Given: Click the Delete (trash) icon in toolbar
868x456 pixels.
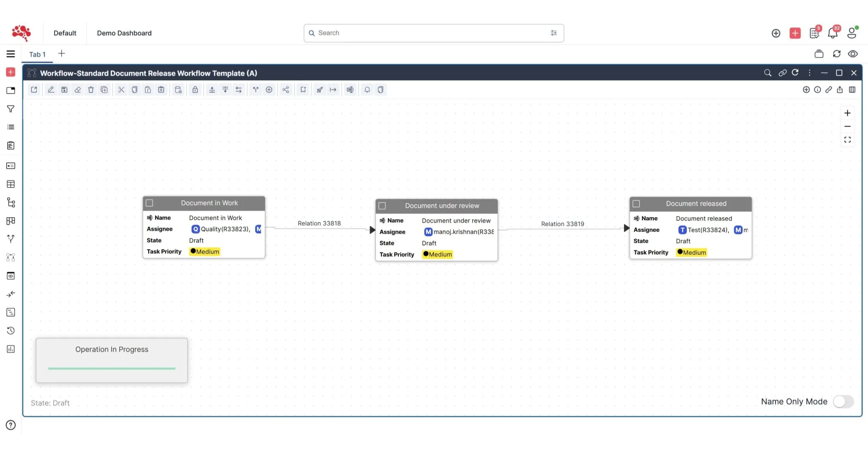Looking at the screenshot, I should pyautogui.click(x=91, y=89).
